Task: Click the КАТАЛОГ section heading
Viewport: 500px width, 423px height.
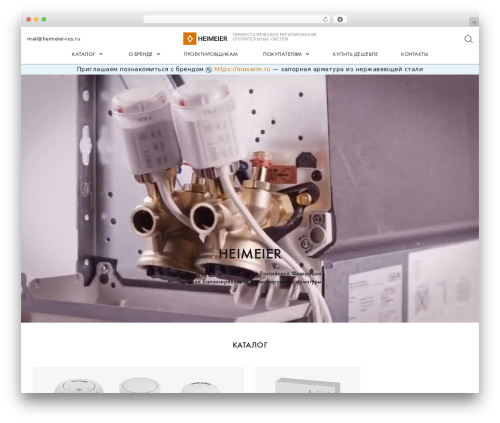Action: (250, 345)
